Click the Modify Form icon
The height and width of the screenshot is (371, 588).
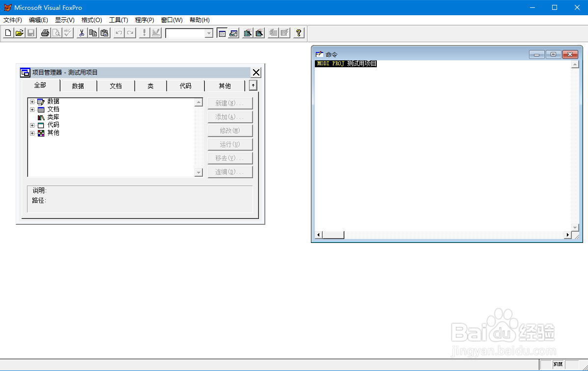[x=156, y=33]
